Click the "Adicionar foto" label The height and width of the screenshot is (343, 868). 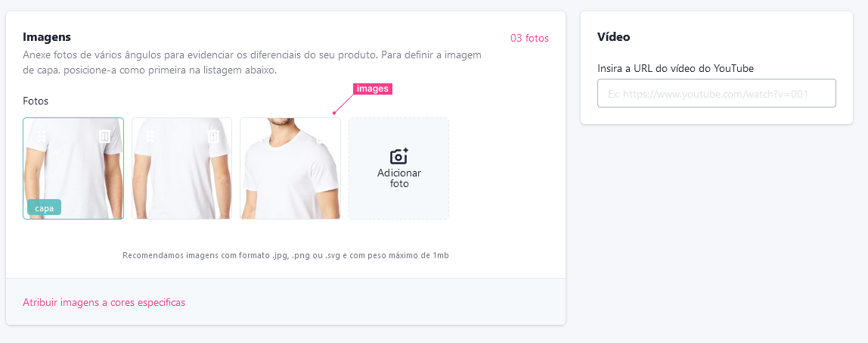tap(399, 178)
